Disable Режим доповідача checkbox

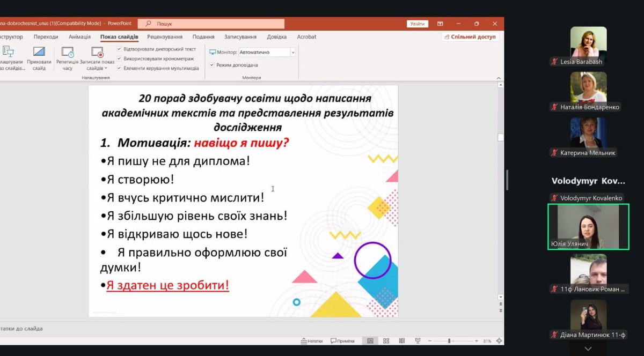coord(212,65)
